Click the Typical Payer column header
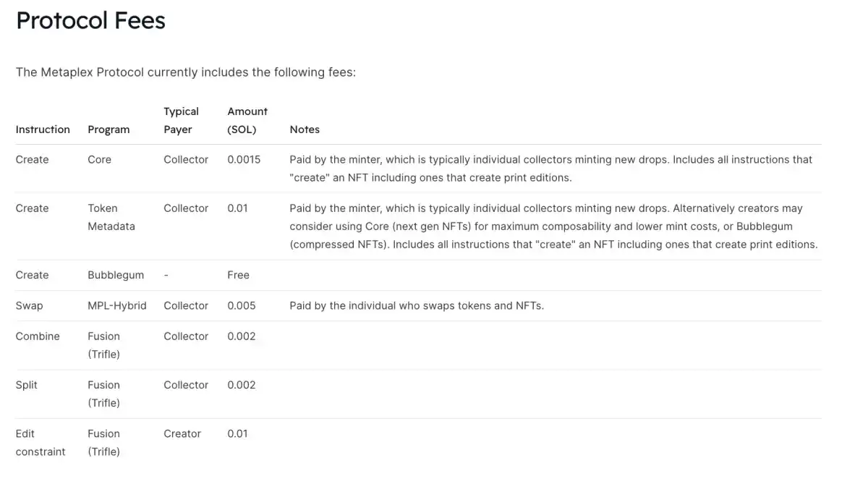This screenshot has width=868, height=479. [x=181, y=120]
